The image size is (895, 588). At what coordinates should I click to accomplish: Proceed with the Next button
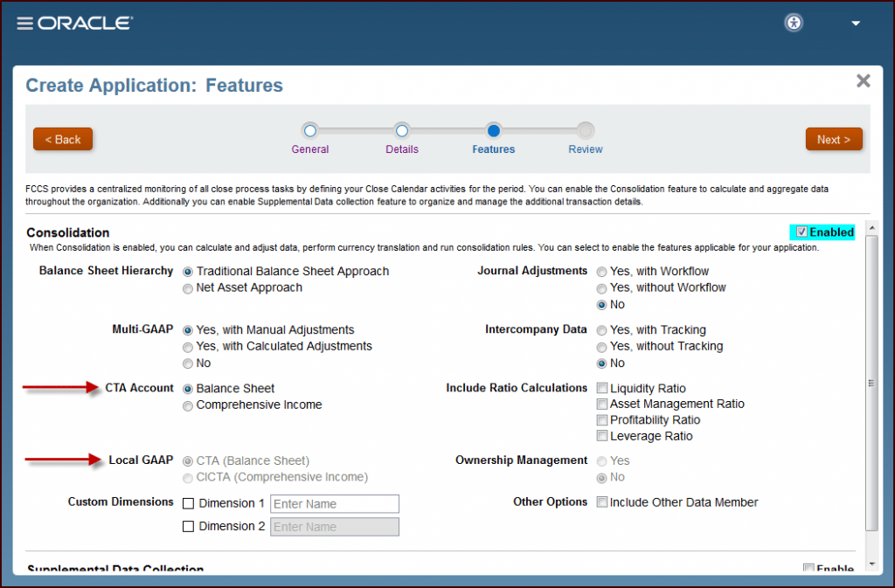tap(833, 139)
